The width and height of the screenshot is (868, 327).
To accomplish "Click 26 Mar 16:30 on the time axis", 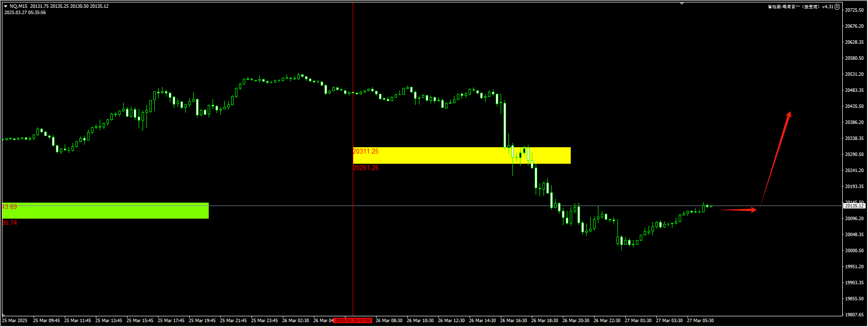I will tap(513, 321).
